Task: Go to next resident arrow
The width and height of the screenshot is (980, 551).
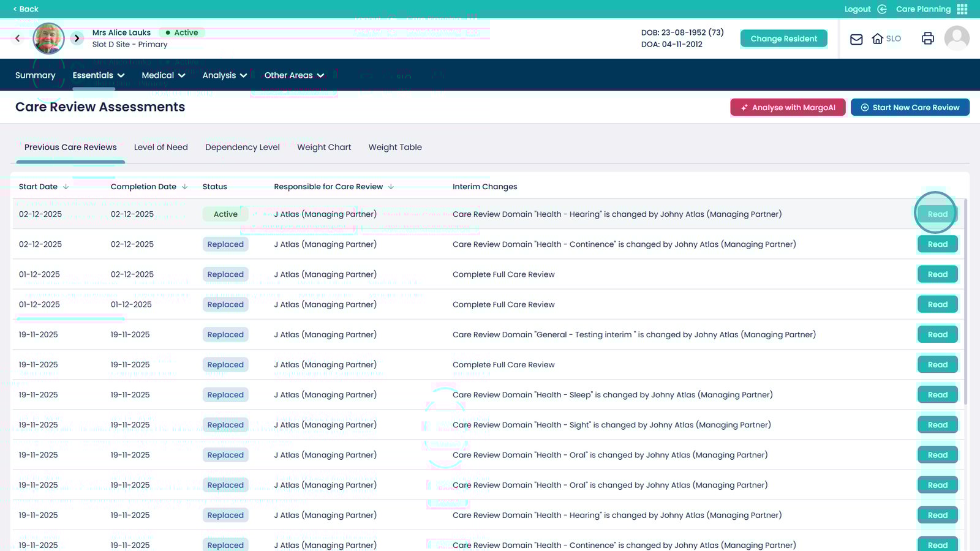Action: [77, 39]
